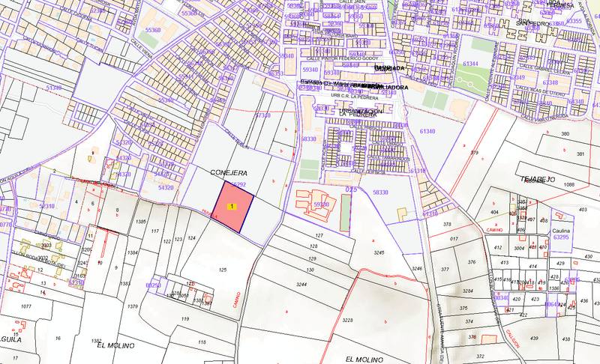Image resolution: width=600 pixels, height=364 pixels.
Task: Click parcel 017
Action: coord(454,239)
